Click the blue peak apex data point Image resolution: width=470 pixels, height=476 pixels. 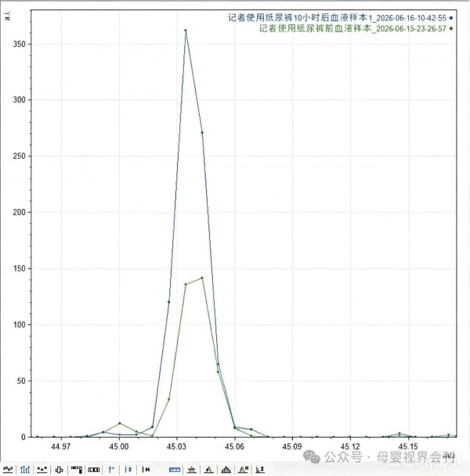tap(186, 31)
